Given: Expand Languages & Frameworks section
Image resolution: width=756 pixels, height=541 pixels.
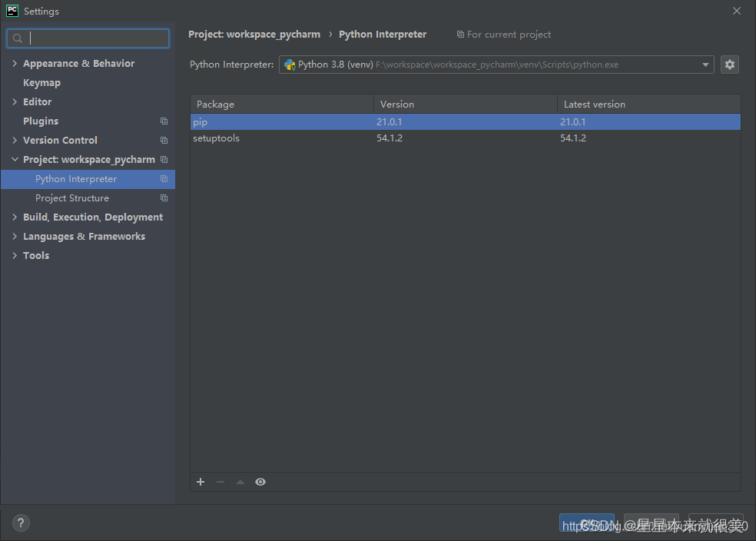Looking at the screenshot, I should coord(15,236).
